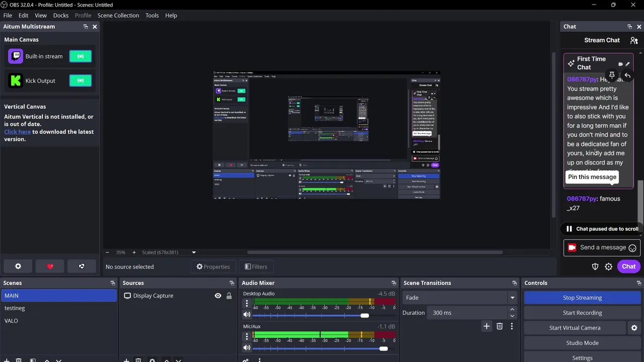This screenshot has height=362, width=644.
Task: Open source Properties button
Action: [213, 267]
